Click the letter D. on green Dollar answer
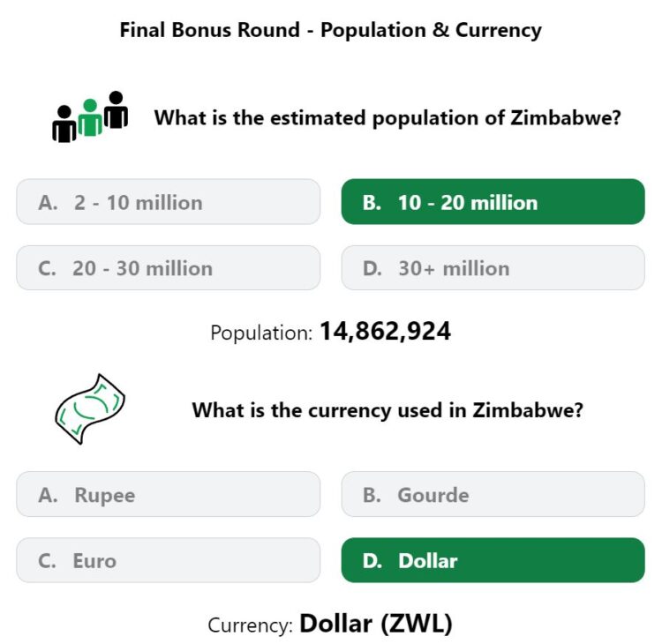This screenshot has width=662, height=644. pyautogui.click(x=372, y=561)
